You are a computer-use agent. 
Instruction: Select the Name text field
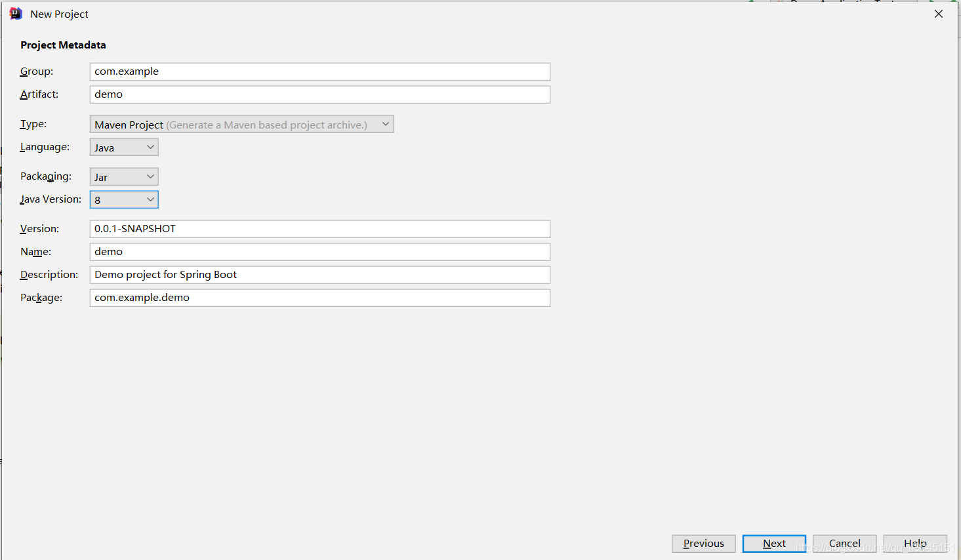[319, 252]
